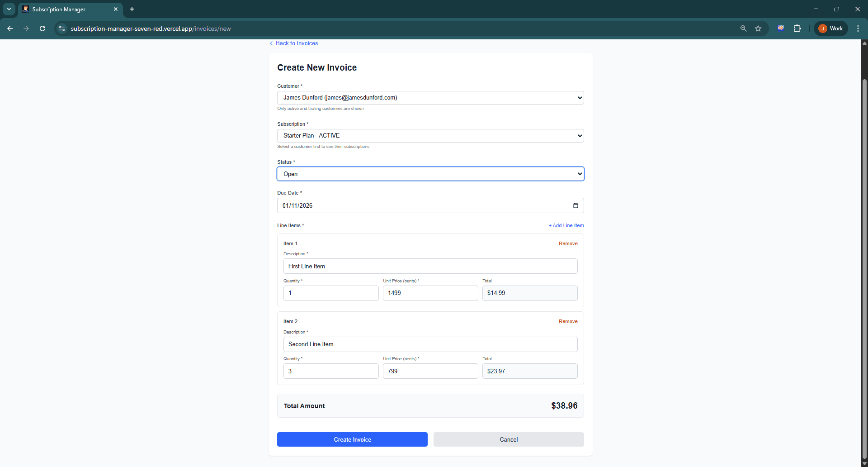Click the back navigation arrow
Viewport: 868px width, 467px height.
click(x=10, y=29)
